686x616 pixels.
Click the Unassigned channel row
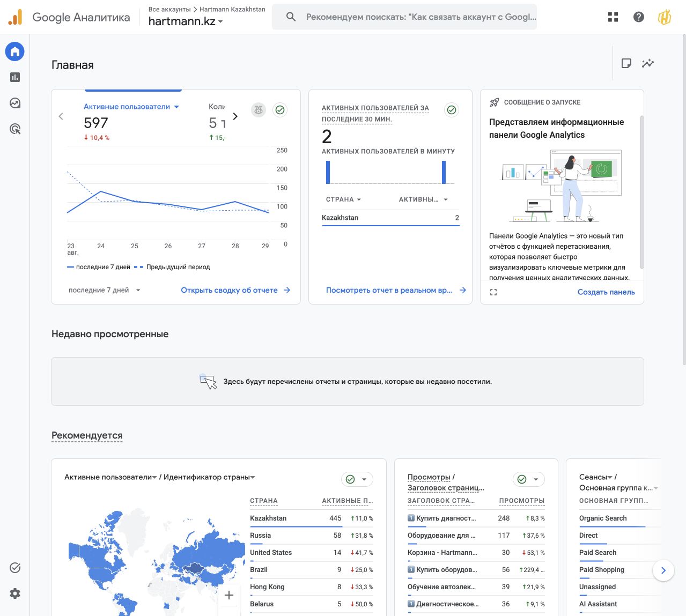pyautogui.click(x=619, y=587)
